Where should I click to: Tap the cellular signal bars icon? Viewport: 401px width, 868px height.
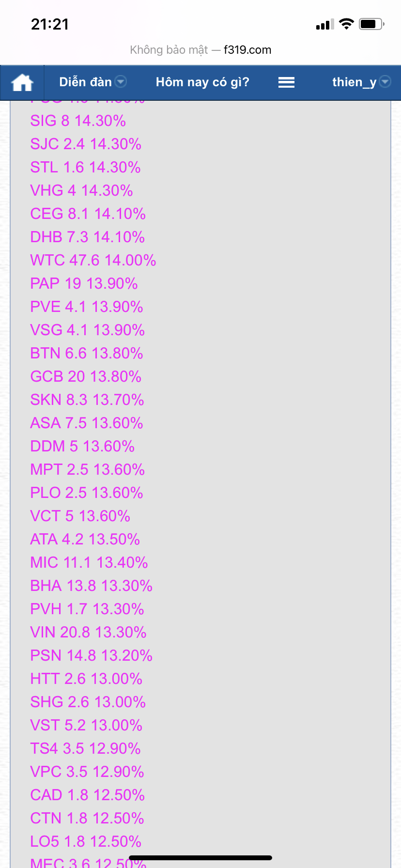324,25
